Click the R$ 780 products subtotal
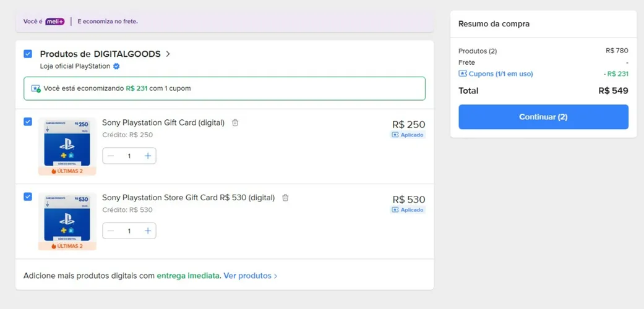 click(617, 51)
